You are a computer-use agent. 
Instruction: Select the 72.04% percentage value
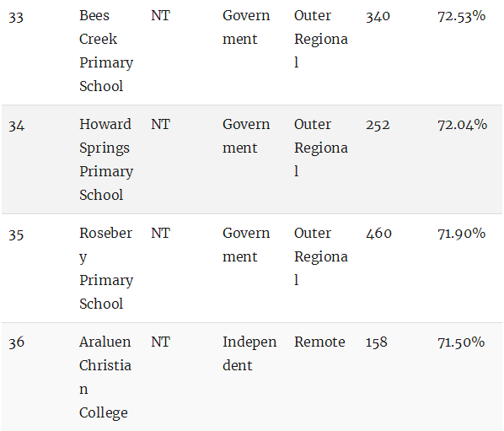click(x=462, y=125)
